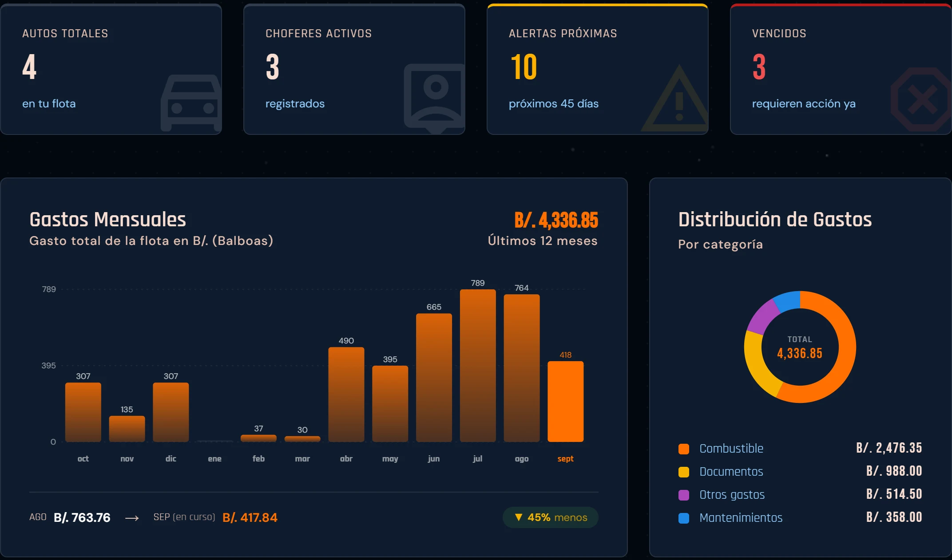Image resolution: width=952 pixels, height=560 pixels.
Task: Click the ago bar labeled 764
Action: pos(522,368)
